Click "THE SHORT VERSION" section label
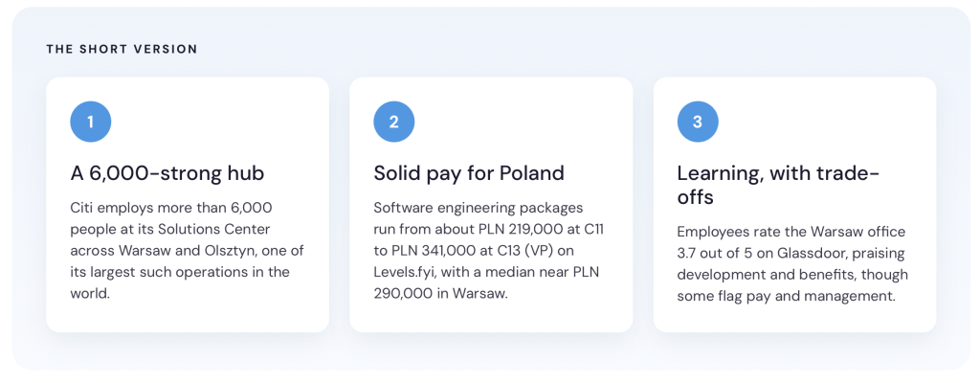The width and height of the screenshot is (980, 383). point(122,49)
